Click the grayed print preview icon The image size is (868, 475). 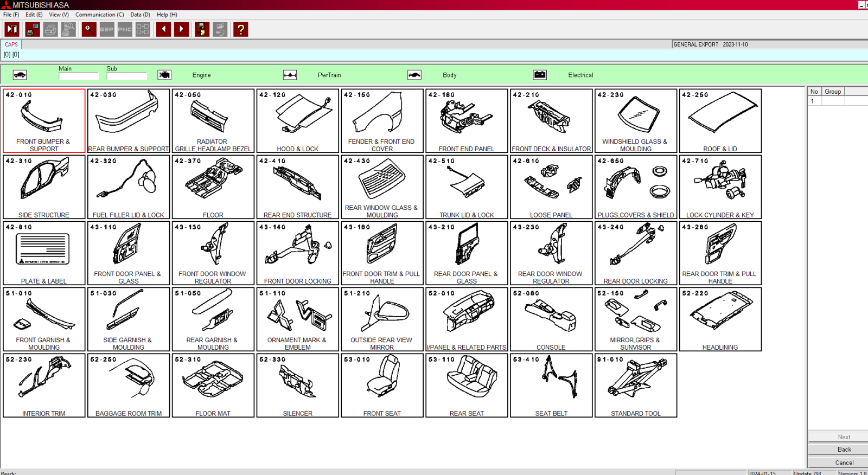68,29
